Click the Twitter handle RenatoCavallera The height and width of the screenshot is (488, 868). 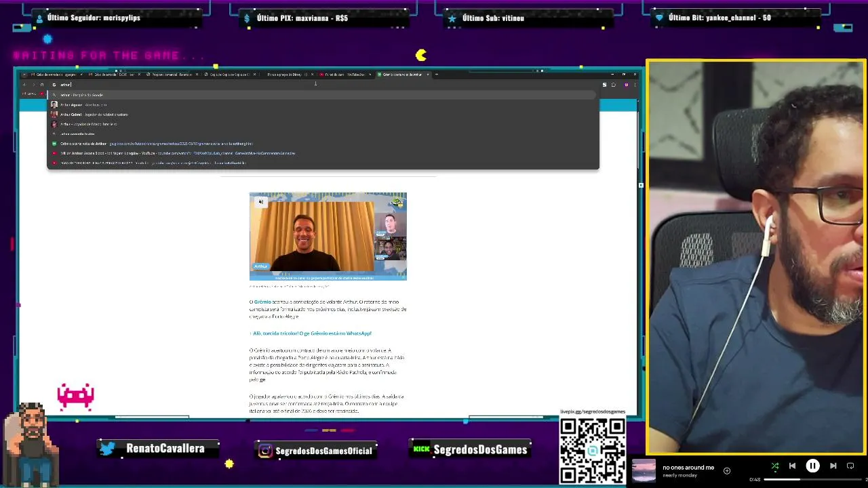click(x=165, y=449)
